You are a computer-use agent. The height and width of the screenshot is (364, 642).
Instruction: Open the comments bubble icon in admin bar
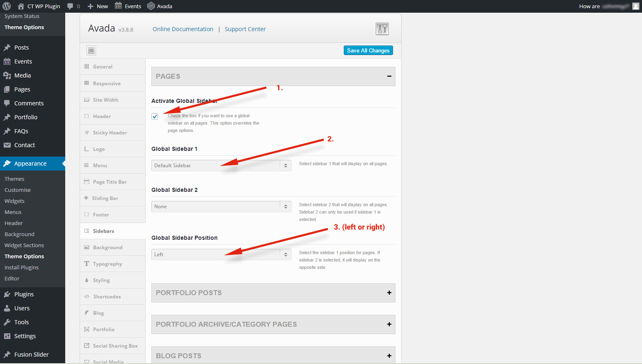coord(70,6)
